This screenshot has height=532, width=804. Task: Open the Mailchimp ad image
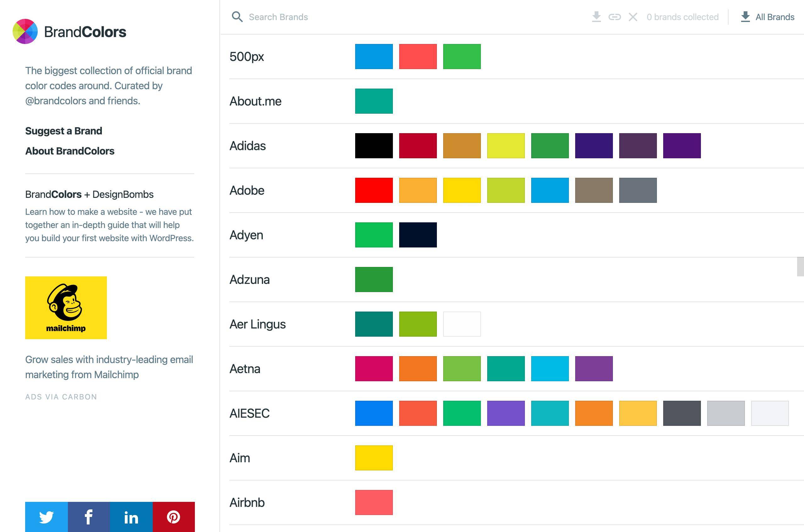(66, 307)
